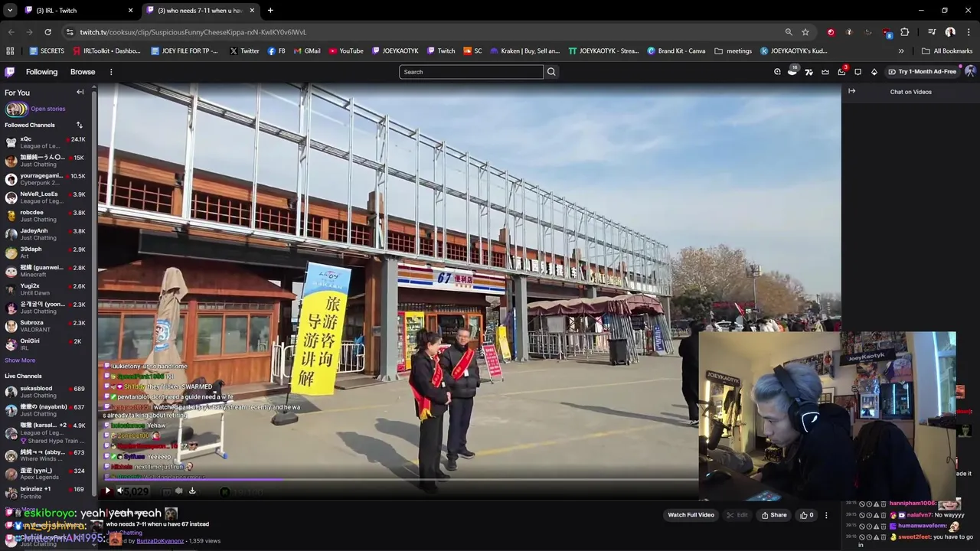Delete message from nalafvn7

(884, 515)
